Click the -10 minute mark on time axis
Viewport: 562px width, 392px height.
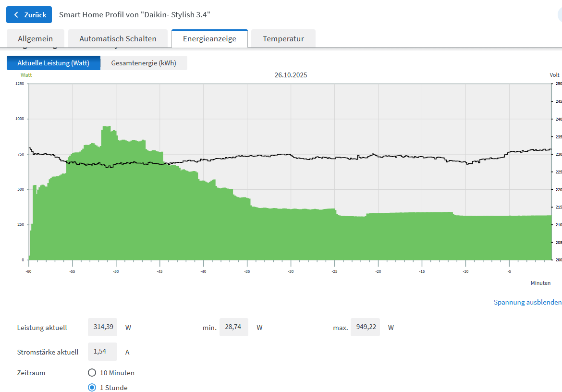(465, 272)
